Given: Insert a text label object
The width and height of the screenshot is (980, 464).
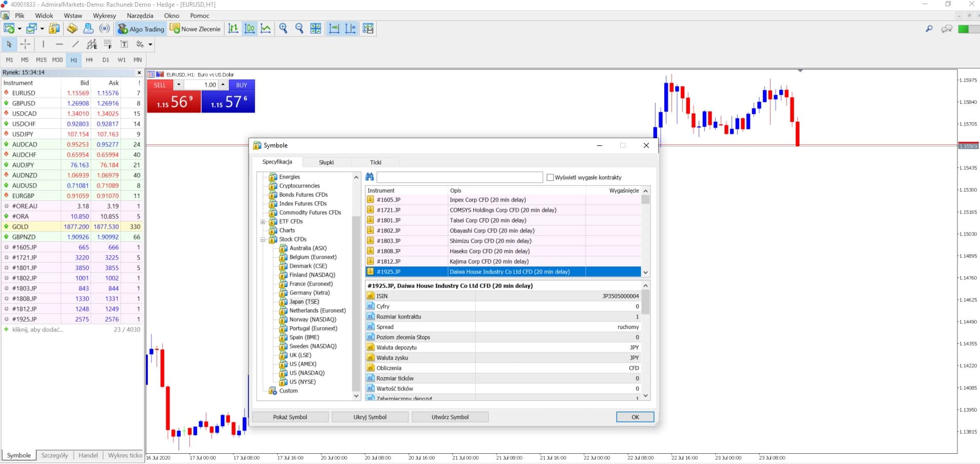Looking at the screenshot, I should click(124, 44).
